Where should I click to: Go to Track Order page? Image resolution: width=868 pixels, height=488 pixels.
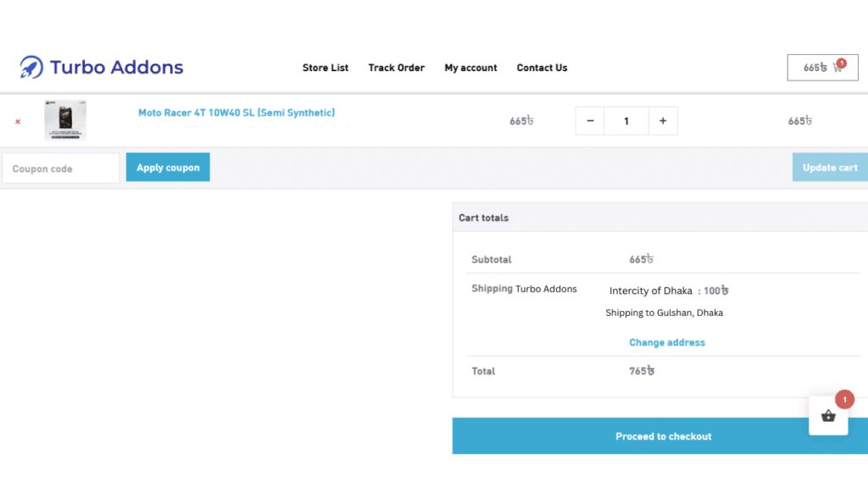click(397, 68)
